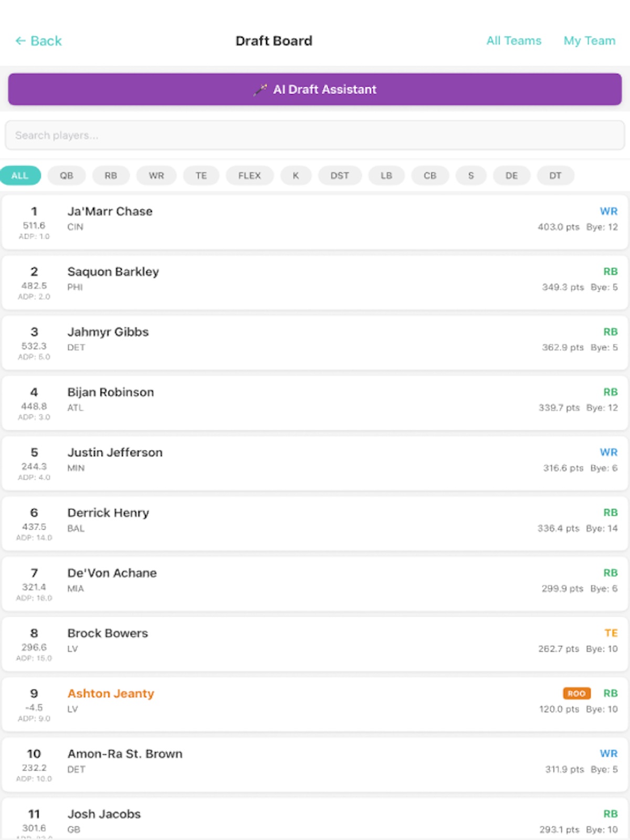The width and height of the screenshot is (630, 840).
Task: Launch the AI Draft Assistant
Action: click(x=315, y=89)
